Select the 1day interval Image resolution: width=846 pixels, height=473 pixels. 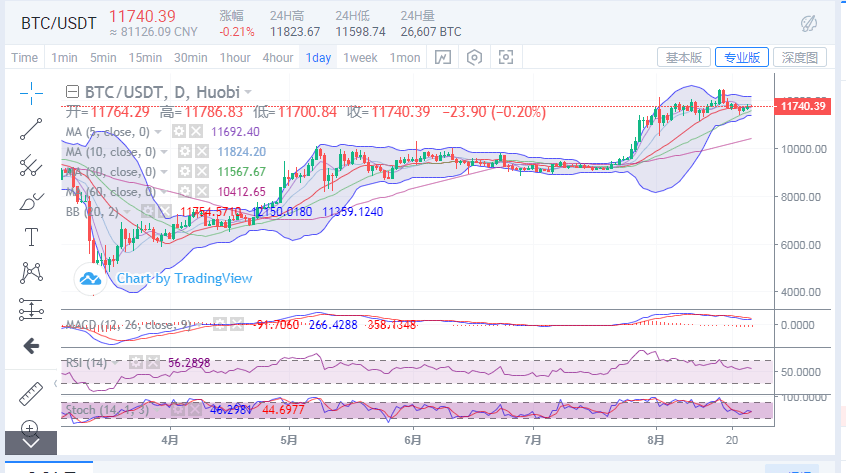click(318, 58)
